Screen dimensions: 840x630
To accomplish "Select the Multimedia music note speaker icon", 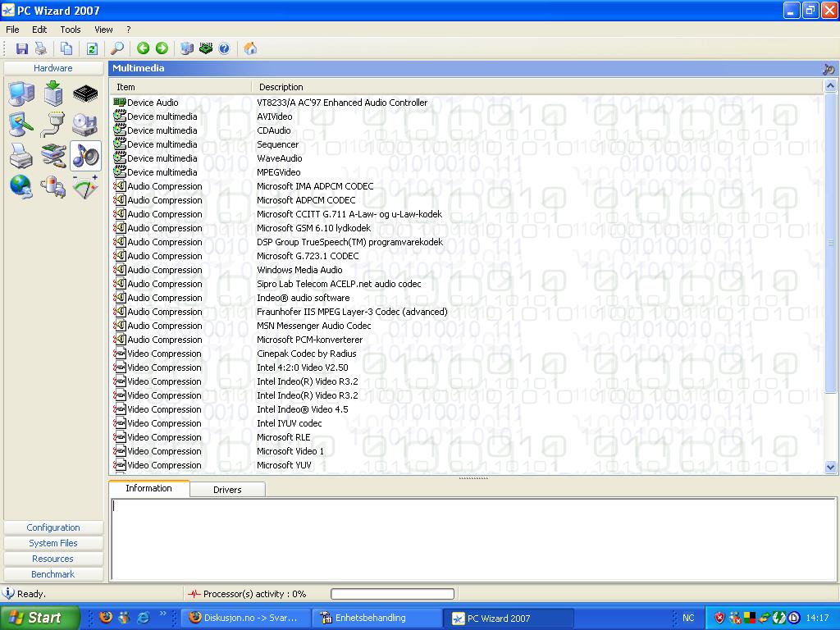I will (x=85, y=156).
